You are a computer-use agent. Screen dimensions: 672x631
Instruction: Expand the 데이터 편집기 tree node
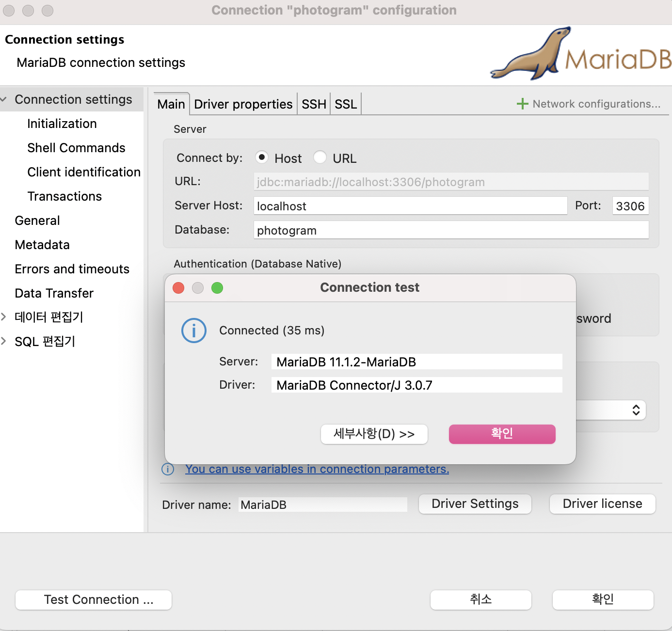(4, 317)
